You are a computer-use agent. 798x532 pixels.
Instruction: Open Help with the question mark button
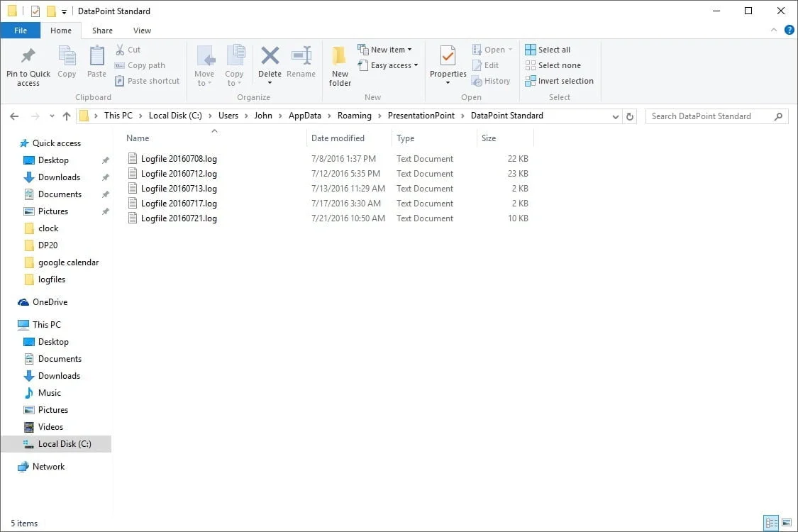pos(789,30)
